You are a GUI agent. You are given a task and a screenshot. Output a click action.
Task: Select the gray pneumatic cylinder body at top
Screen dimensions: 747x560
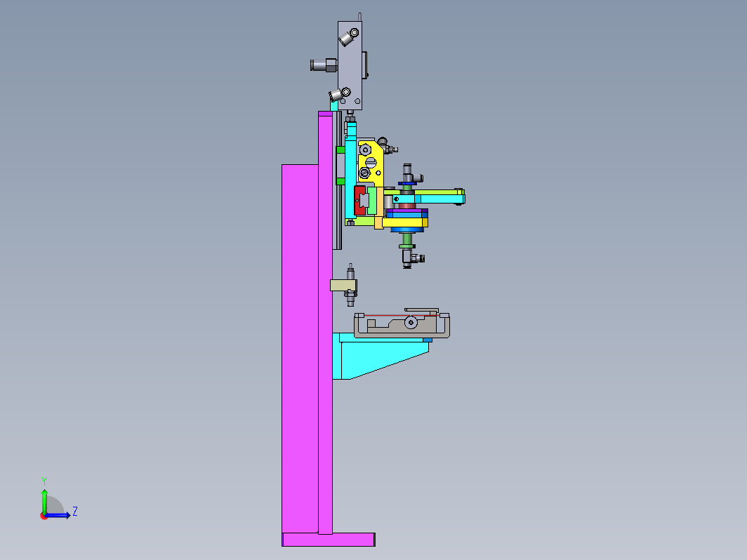tap(350, 65)
